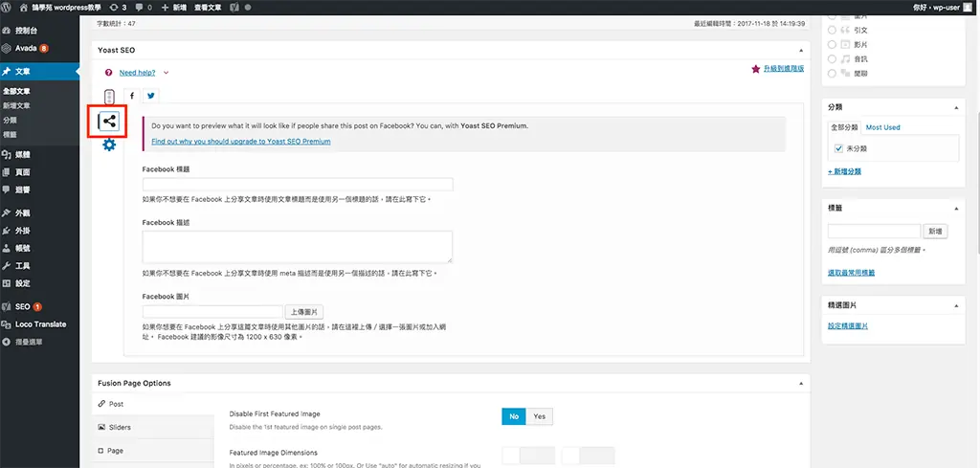Click 上傳圖片 upload button

304,311
